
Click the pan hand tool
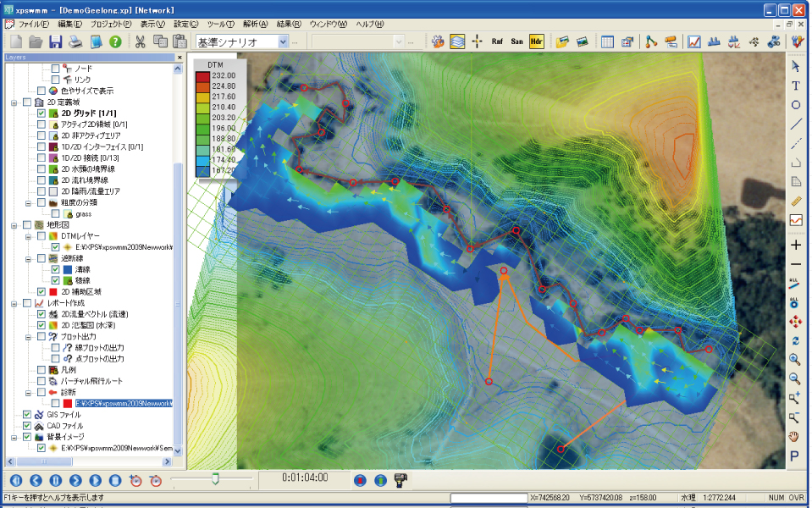point(795,437)
